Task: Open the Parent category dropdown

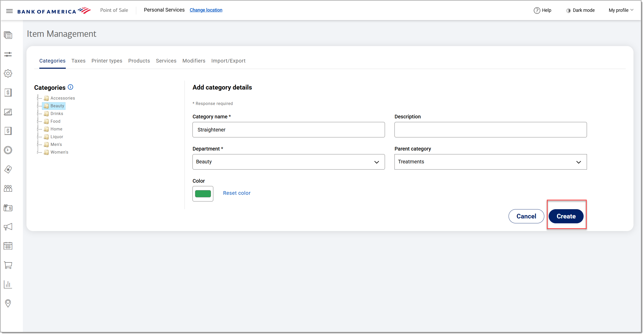Action: (x=490, y=162)
